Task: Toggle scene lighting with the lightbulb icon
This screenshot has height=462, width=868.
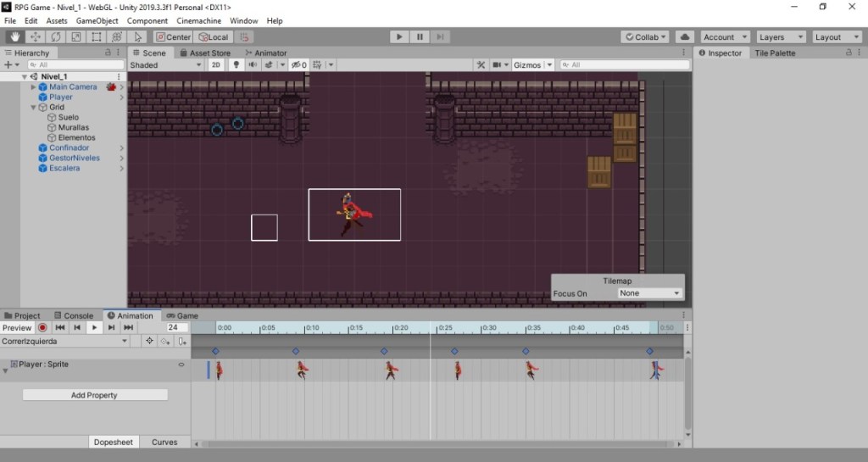Action: pyautogui.click(x=236, y=64)
